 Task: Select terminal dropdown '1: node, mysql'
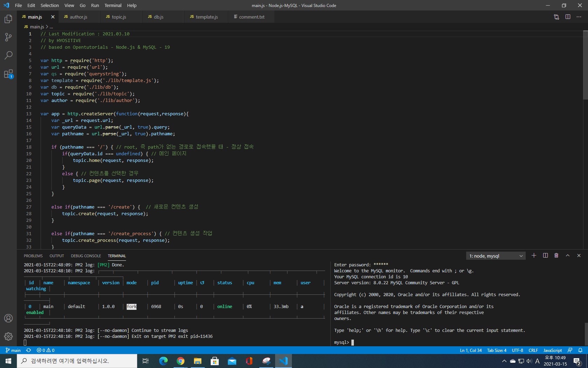point(496,256)
